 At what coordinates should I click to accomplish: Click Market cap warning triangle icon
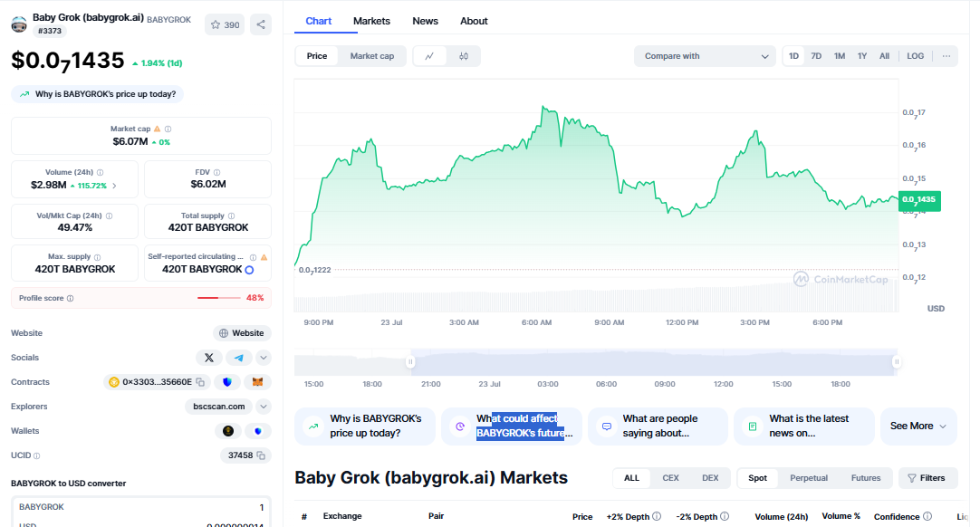pos(158,129)
